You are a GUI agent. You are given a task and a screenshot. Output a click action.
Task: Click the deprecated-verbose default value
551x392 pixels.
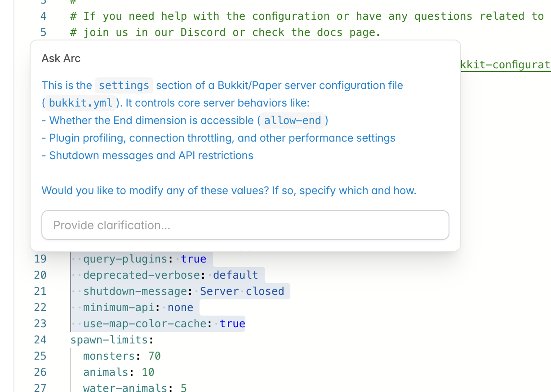click(x=236, y=275)
